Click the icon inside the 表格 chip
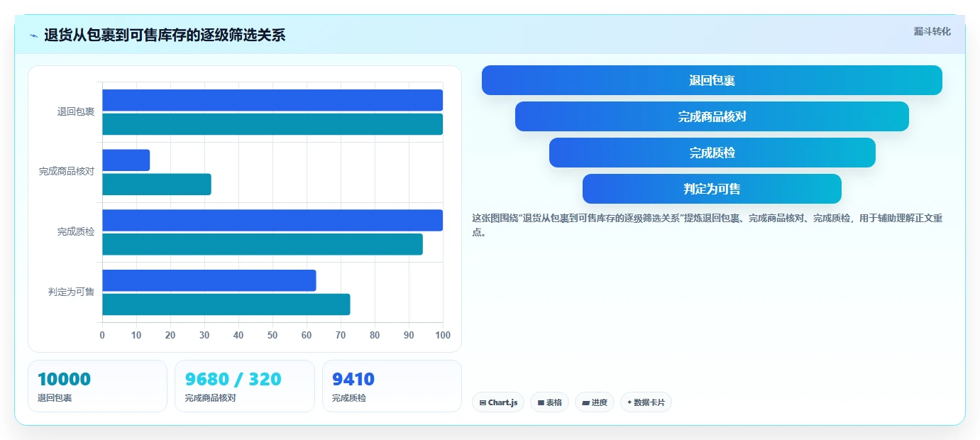 click(x=541, y=402)
